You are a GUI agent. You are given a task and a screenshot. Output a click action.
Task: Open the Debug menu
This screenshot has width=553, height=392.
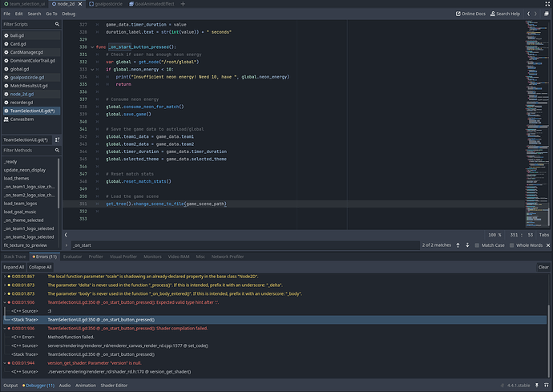[69, 14]
